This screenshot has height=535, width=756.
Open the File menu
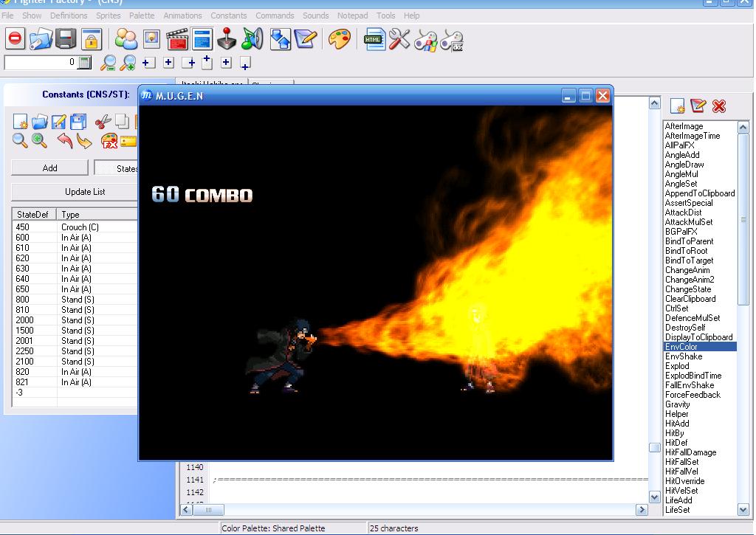pos(7,15)
